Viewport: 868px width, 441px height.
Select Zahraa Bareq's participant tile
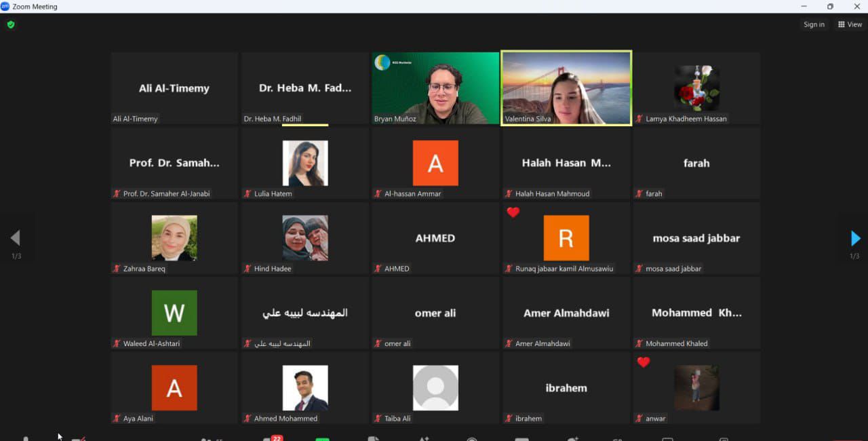174,238
